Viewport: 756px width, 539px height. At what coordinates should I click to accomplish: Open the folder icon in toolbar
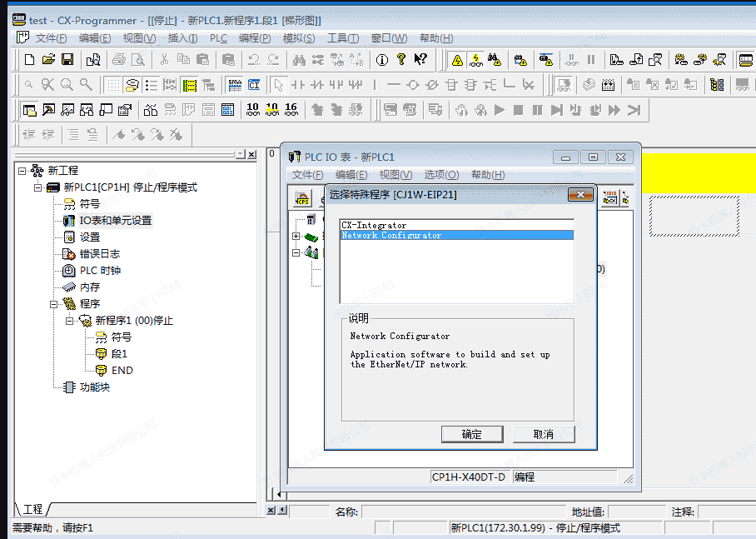(48, 59)
